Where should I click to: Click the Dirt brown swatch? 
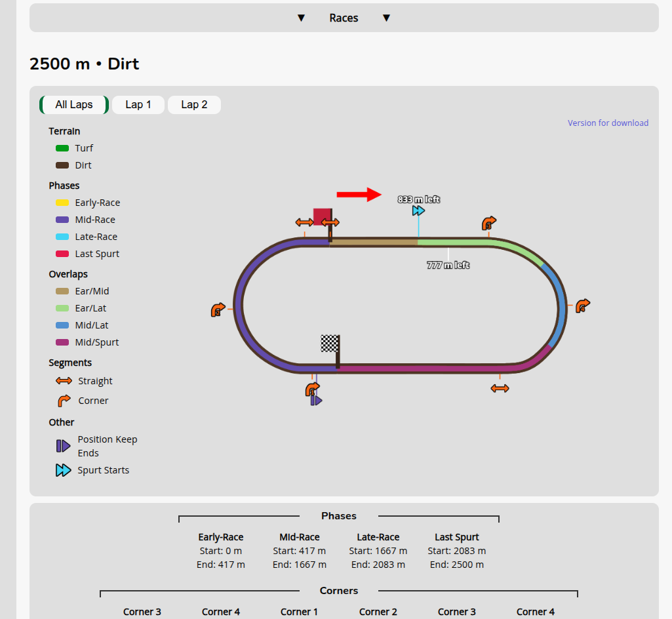click(62, 165)
